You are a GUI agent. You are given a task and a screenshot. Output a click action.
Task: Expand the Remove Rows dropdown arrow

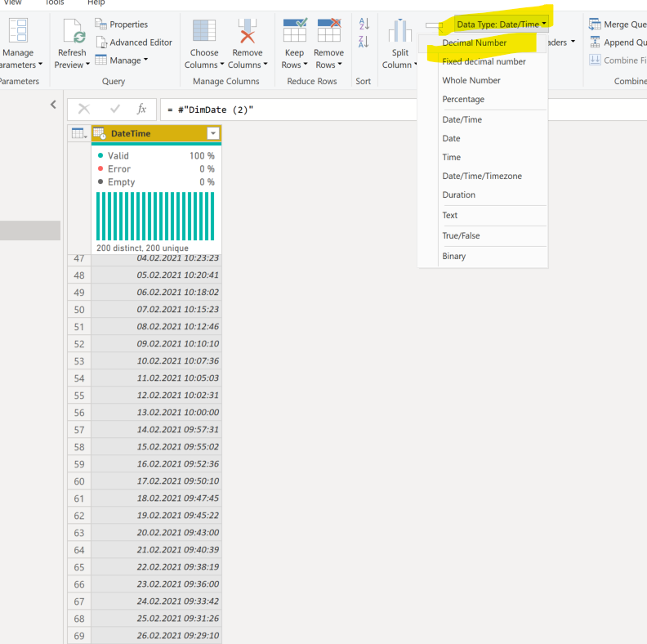340,65
